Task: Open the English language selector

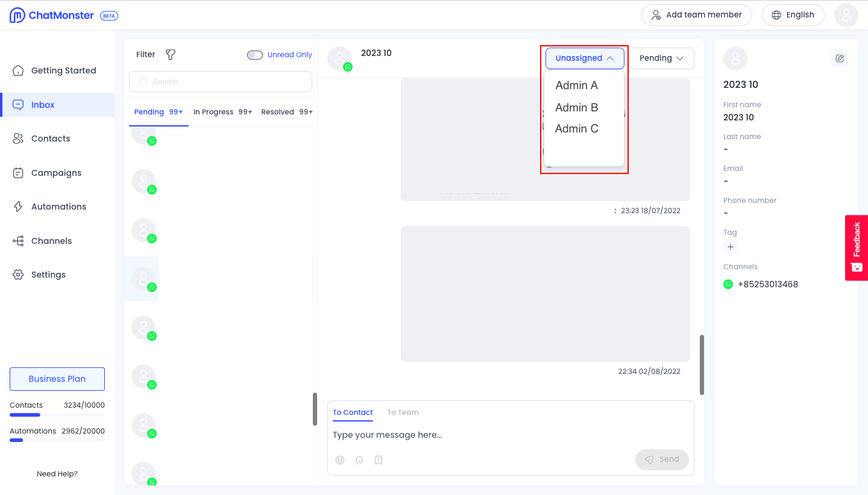Action: tap(793, 14)
